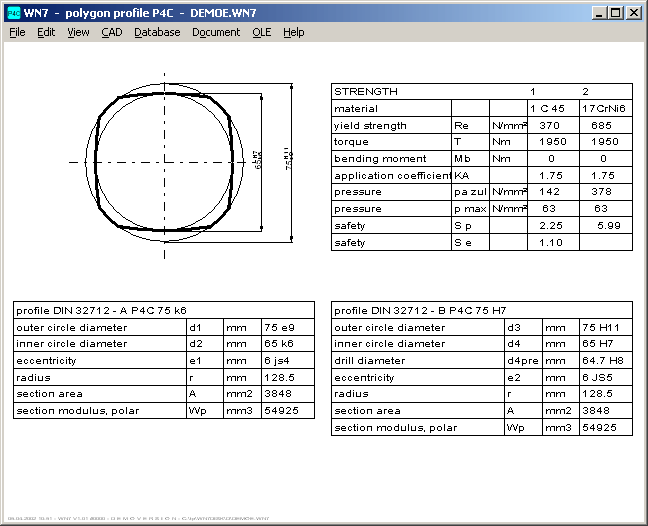Click the STRENGTH table header cell

coord(366,92)
